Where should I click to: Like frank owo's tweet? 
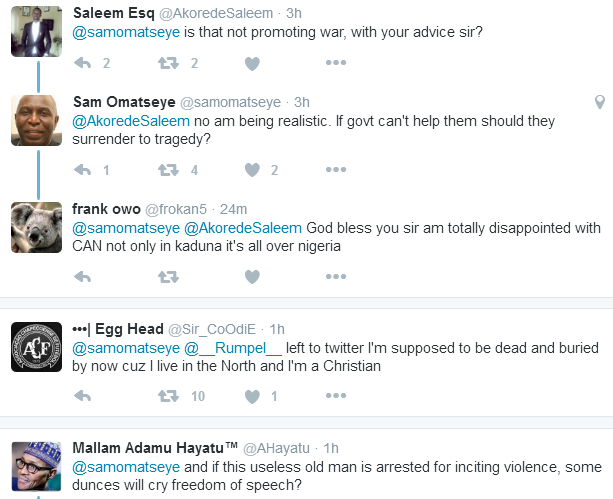tap(252, 277)
